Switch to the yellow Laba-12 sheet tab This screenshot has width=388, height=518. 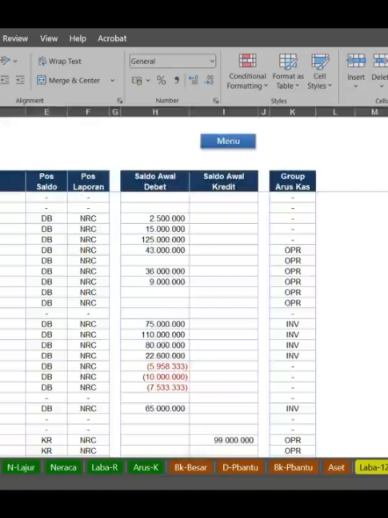372,468
